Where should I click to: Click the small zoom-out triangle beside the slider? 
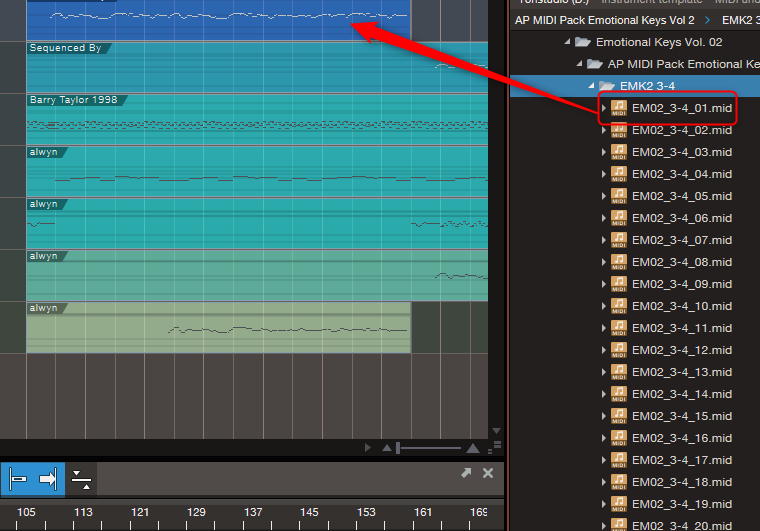coord(386,448)
